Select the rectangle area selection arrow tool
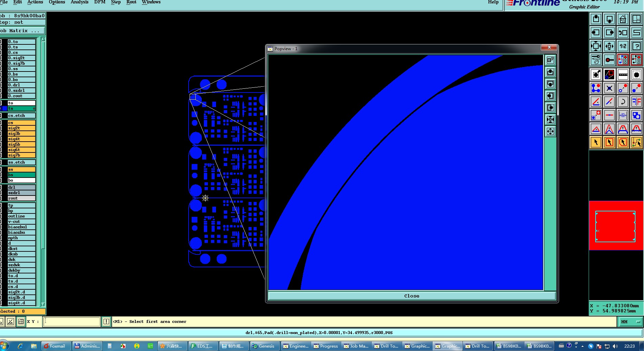 (x=609, y=142)
